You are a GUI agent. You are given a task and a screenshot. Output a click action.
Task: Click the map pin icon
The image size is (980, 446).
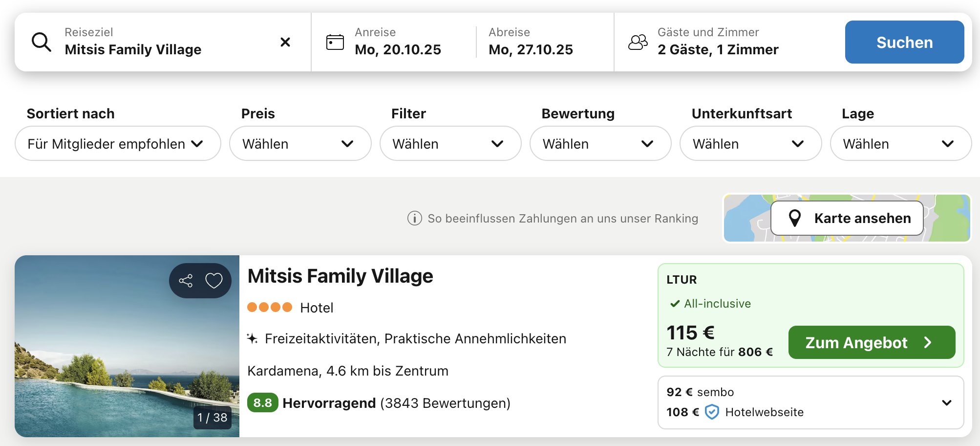pos(795,218)
